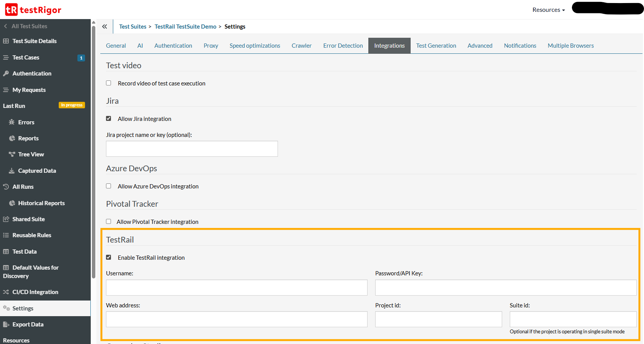This screenshot has height=344, width=644.
Task: Open the General settings tab
Action: 116,46
